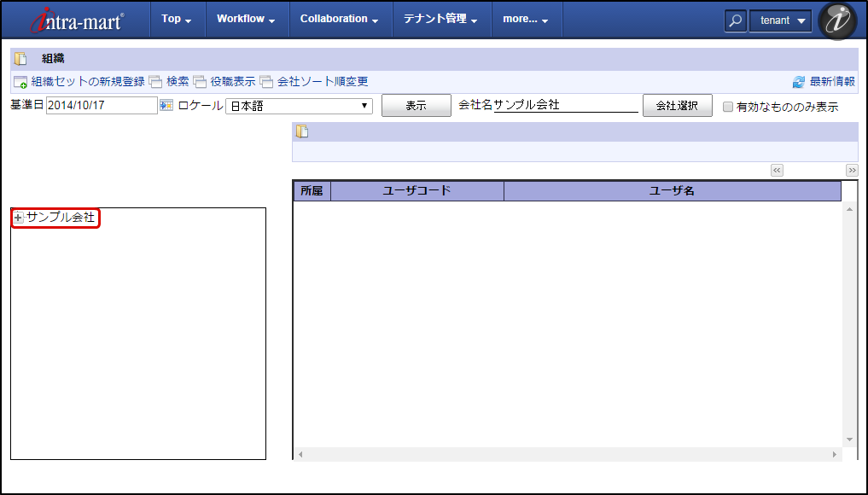Open the Collaboration menu
The width and height of the screenshot is (868, 495).
(x=339, y=19)
